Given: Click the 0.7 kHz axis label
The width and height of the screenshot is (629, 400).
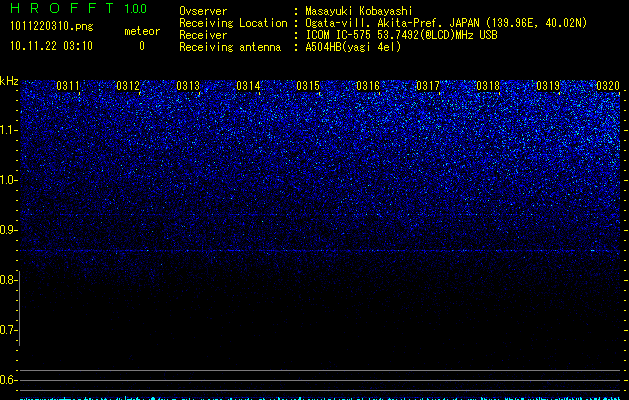Looking at the screenshot, I should pyautogui.click(x=9, y=330).
